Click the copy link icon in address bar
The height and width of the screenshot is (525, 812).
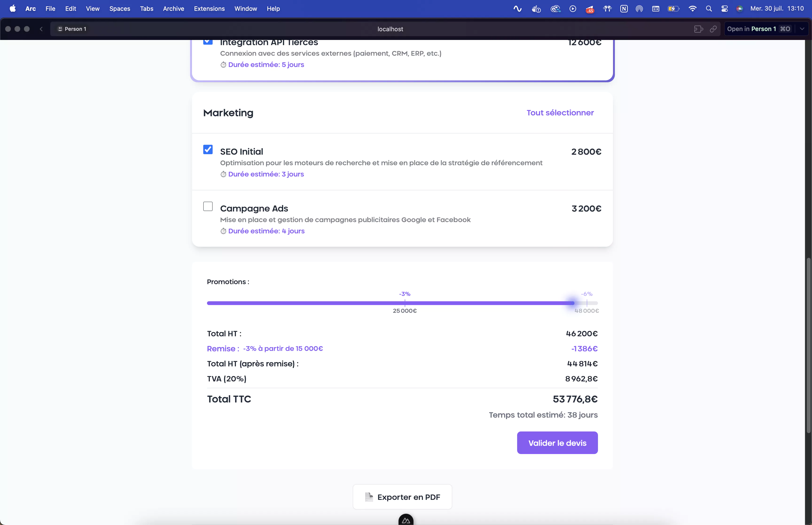coord(713,29)
